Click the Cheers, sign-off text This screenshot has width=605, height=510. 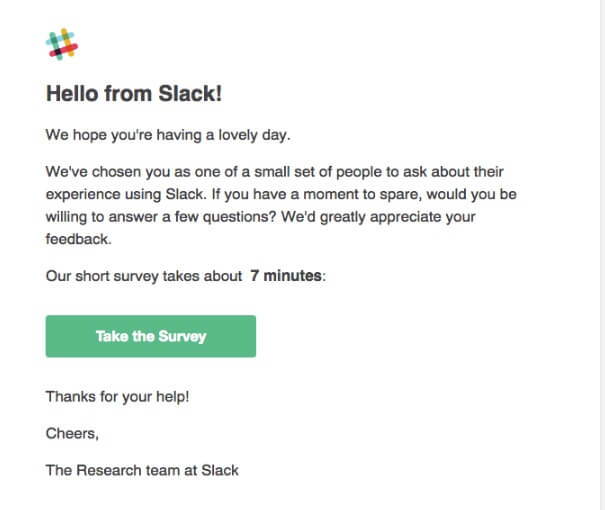pyautogui.click(x=72, y=434)
